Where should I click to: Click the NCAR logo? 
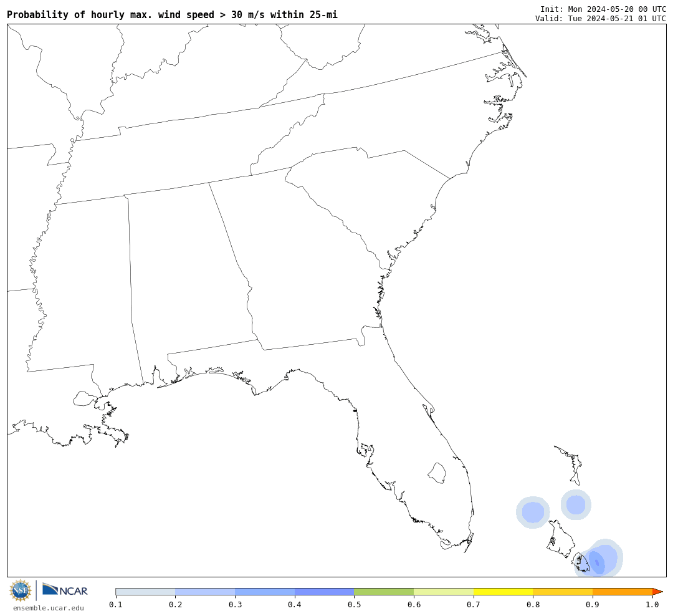[x=65, y=590]
